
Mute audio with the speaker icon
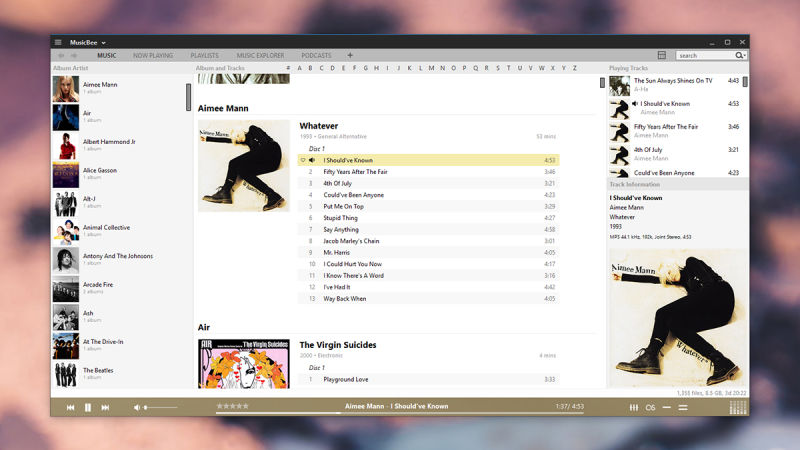136,407
